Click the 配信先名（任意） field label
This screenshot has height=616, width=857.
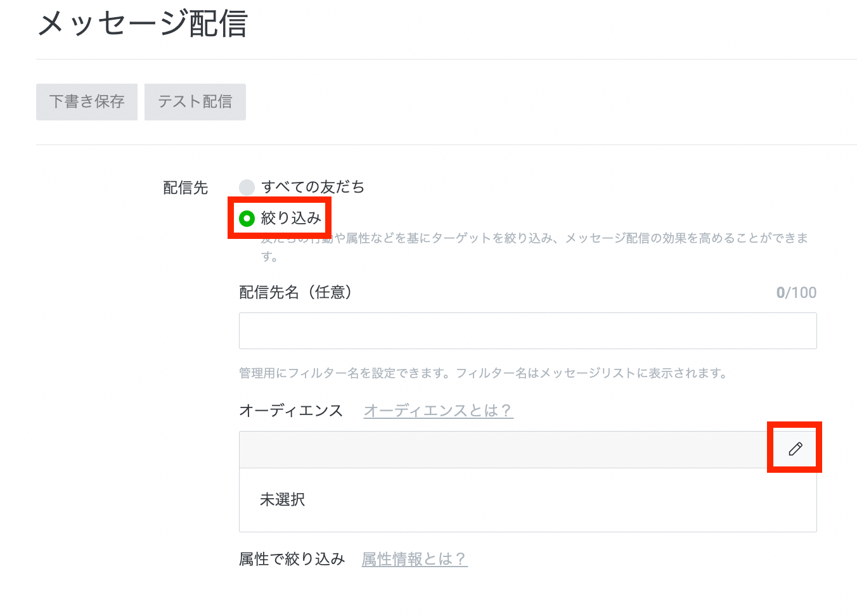click(x=295, y=292)
